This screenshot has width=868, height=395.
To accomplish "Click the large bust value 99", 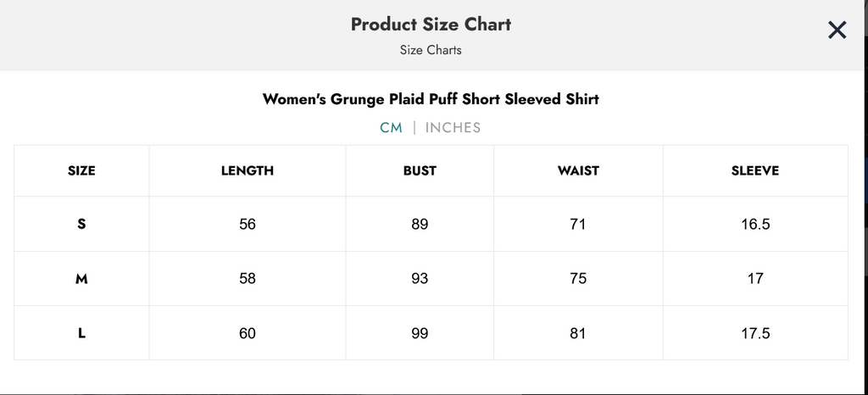I will point(420,333).
